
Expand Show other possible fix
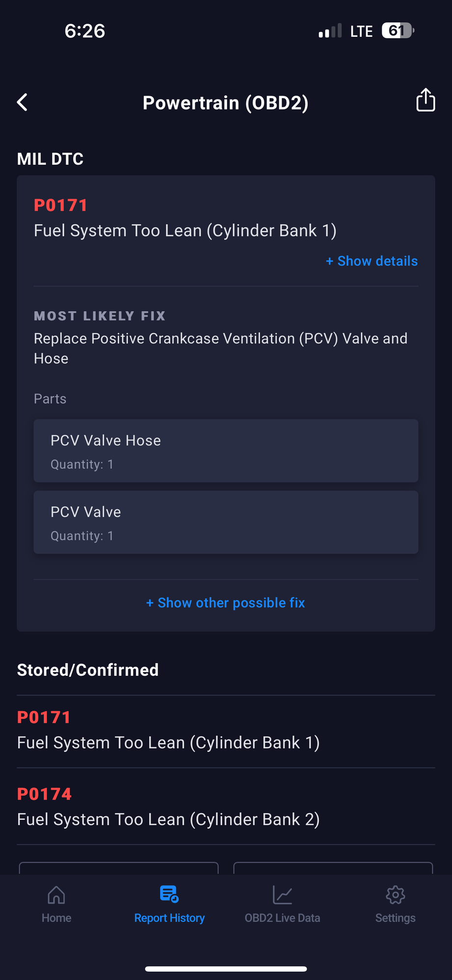tap(226, 603)
